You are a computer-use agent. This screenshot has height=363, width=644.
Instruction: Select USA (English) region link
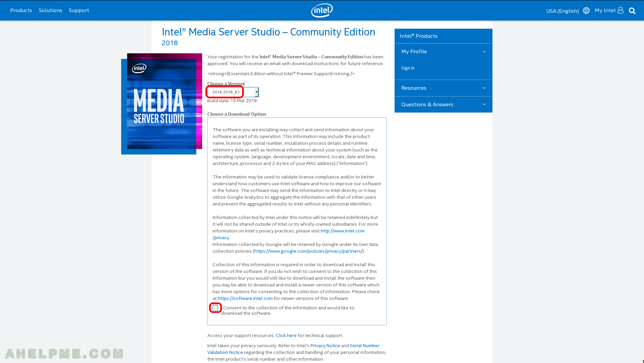click(x=562, y=11)
